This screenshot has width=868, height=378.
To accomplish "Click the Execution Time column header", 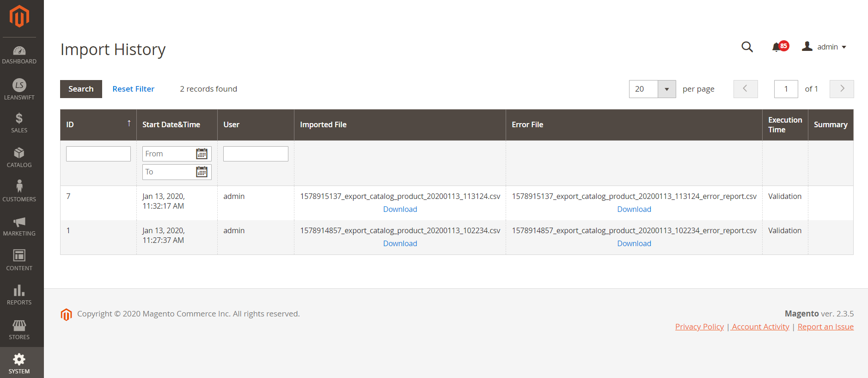I will pyautogui.click(x=785, y=125).
